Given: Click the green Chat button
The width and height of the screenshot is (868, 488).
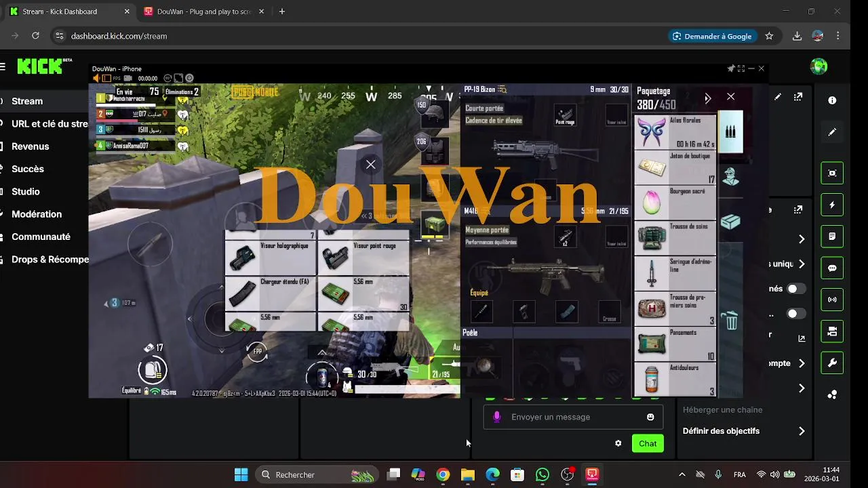Looking at the screenshot, I should pos(648,443).
